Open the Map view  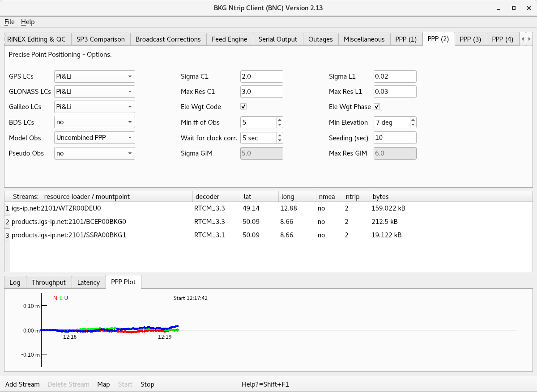tap(103, 384)
